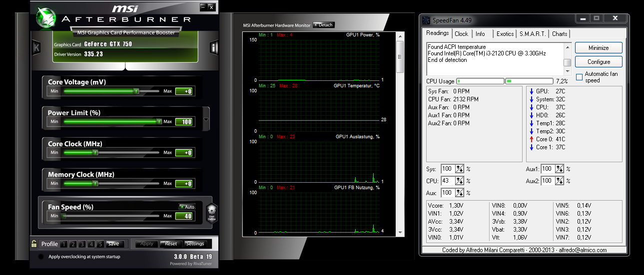644x275 pixels.
Task: Click the Core Voltage slider handle
Action: coord(136,91)
